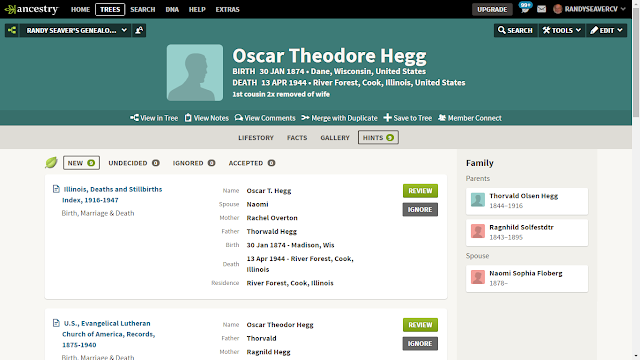Image resolution: width=640 pixels, height=360 pixels.
Task: Click the 'Ragnild Hegg' mother value
Action: tap(268, 352)
